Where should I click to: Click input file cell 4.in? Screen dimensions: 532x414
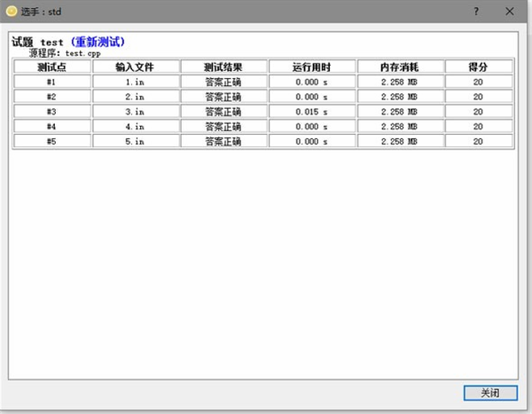pos(136,127)
